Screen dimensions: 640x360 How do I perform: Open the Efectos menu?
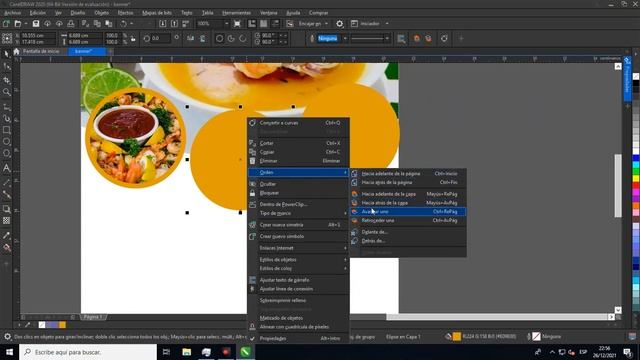[125, 13]
